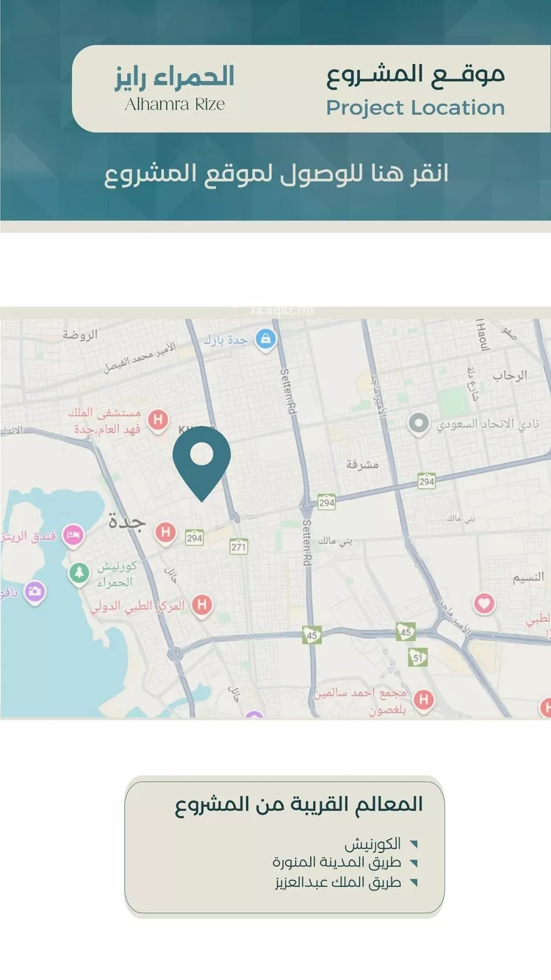Select Alhamra Corniche green tree marker
Screen dimensions: 551x980
click(79, 573)
